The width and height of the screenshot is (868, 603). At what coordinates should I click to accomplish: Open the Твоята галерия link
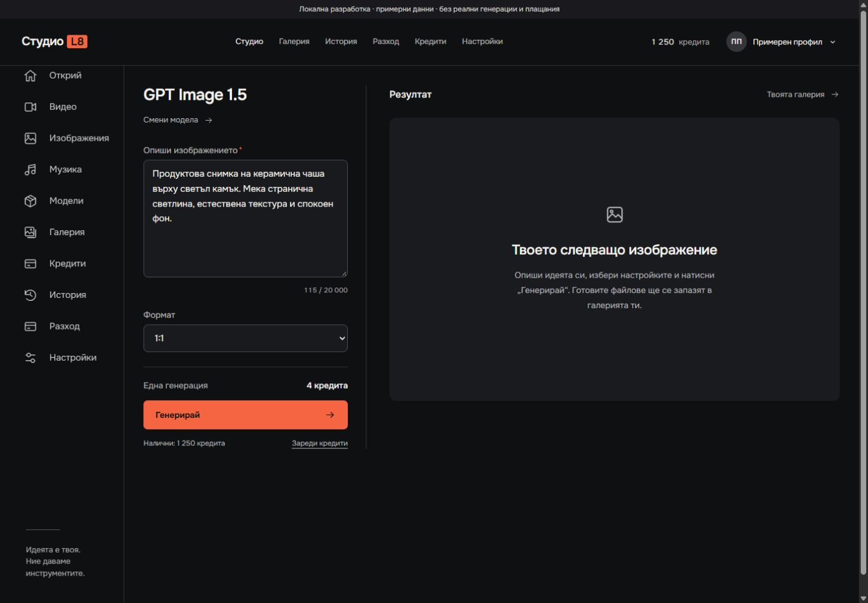coord(802,94)
